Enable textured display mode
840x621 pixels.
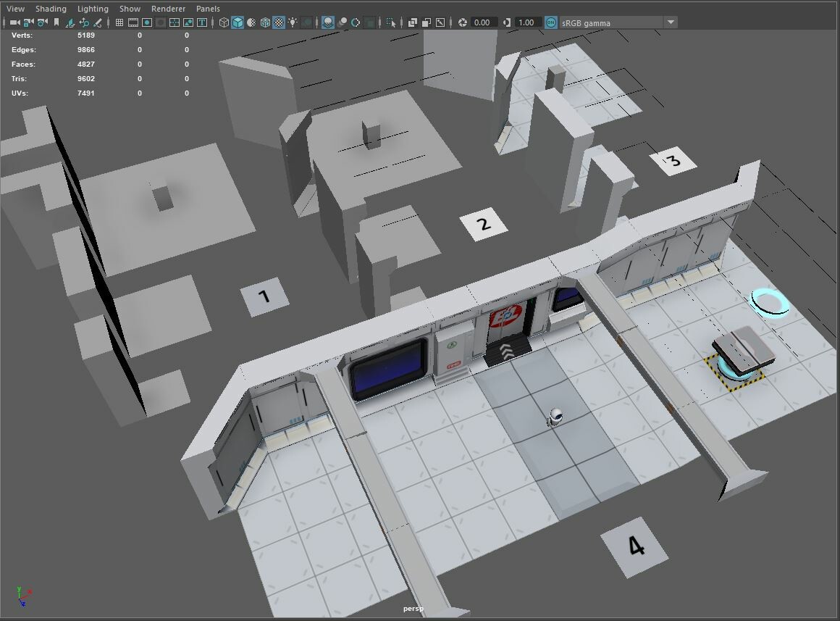point(277,22)
